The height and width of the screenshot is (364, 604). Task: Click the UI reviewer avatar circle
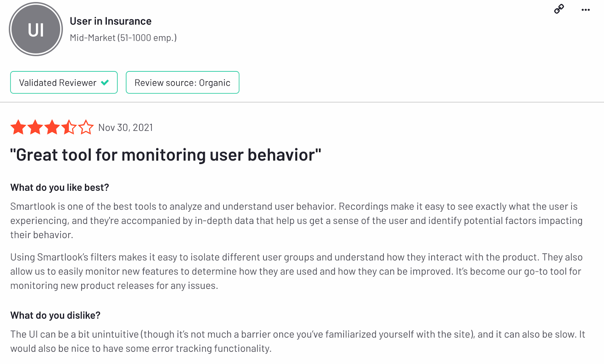[x=36, y=29]
